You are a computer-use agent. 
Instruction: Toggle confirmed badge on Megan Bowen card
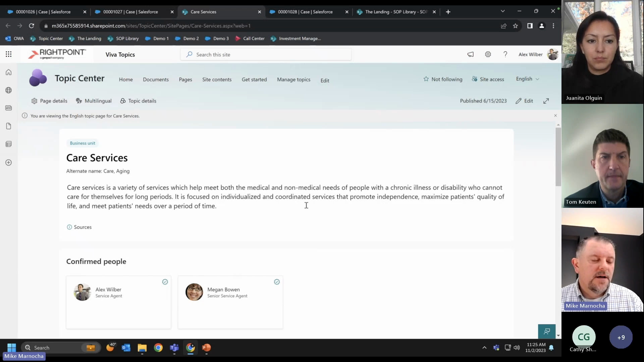coord(277,282)
